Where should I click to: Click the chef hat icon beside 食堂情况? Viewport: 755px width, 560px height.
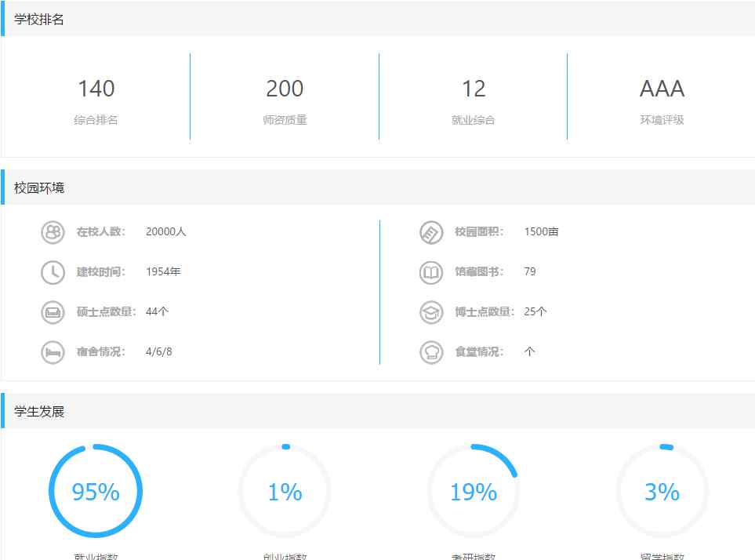431,352
